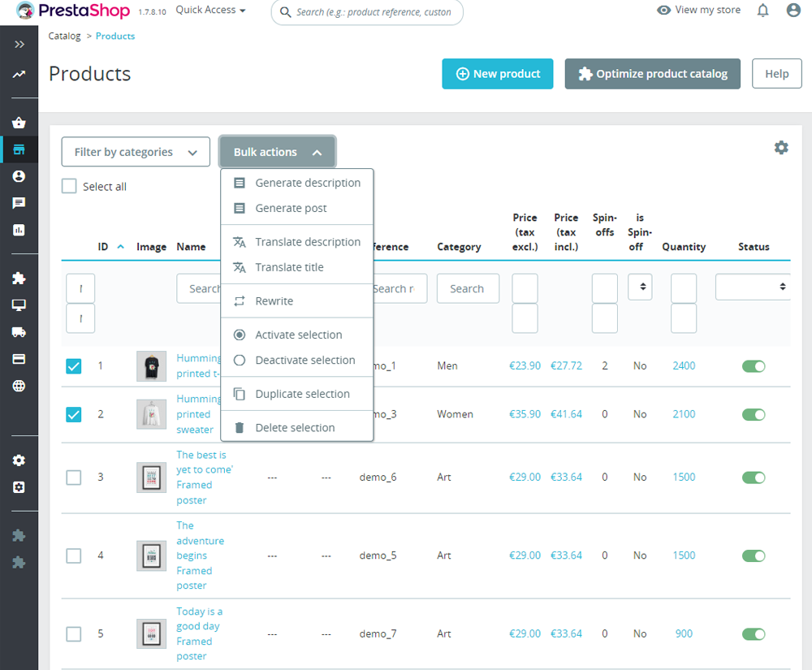This screenshot has width=812, height=670.
Task: Open the Filter by categories dropdown
Action: 135,152
